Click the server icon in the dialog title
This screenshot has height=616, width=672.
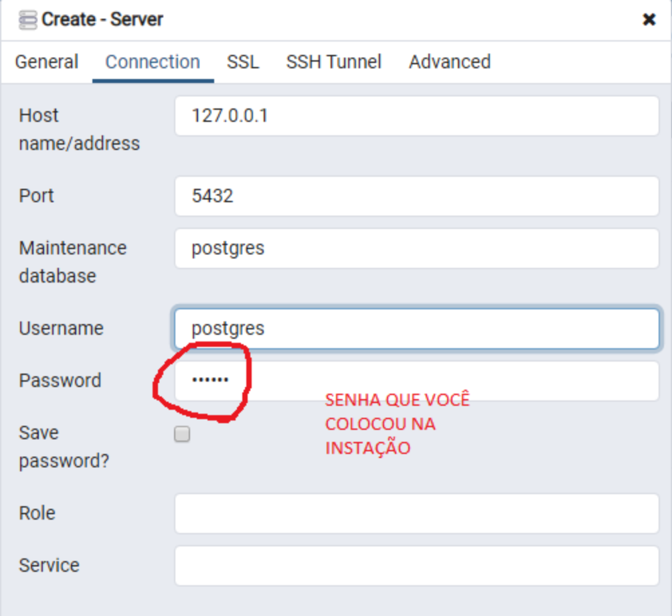click(x=28, y=20)
